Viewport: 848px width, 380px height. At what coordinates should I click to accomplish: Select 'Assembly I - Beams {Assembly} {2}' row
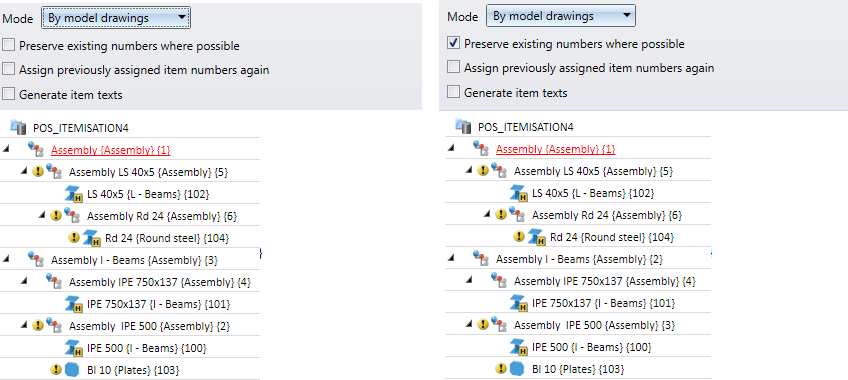tap(579, 259)
